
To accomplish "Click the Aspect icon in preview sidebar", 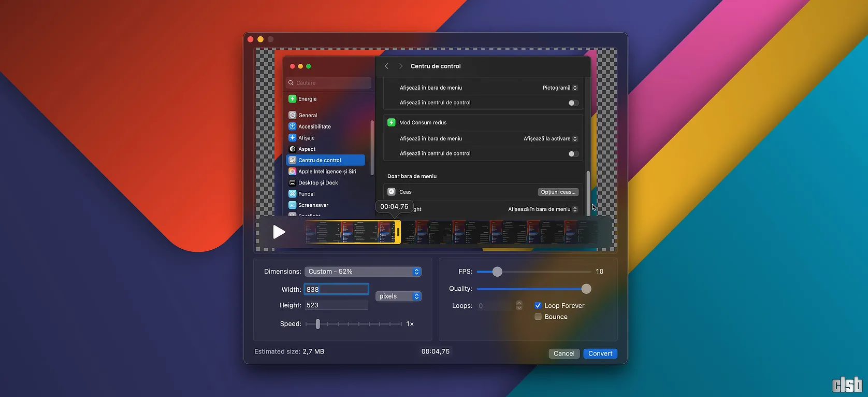I will [293, 149].
